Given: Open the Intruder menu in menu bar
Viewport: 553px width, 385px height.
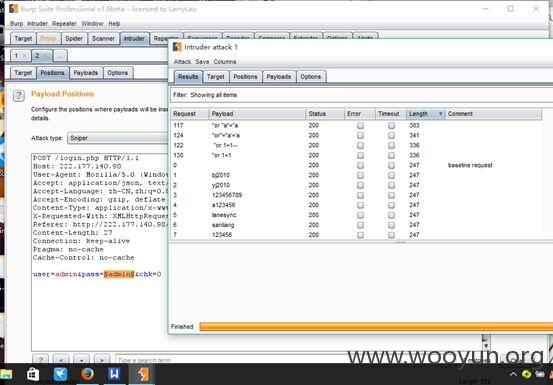Looking at the screenshot, I should pos(37,24).
